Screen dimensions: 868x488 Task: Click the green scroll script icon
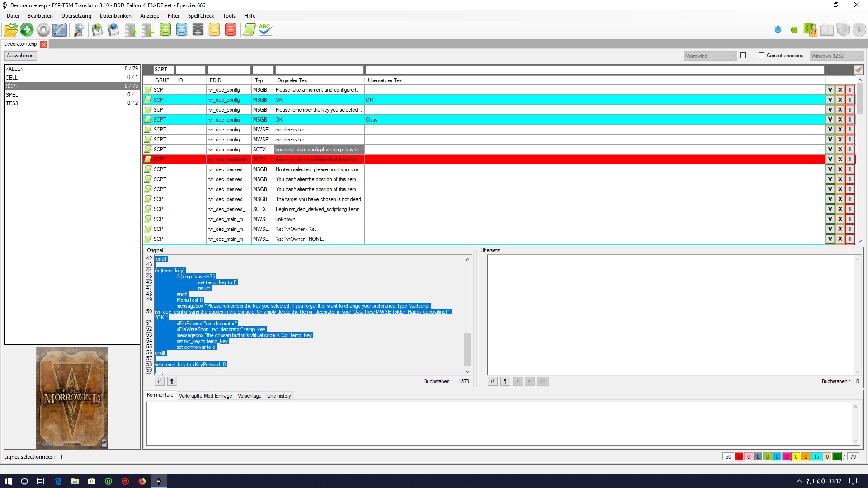249,30
